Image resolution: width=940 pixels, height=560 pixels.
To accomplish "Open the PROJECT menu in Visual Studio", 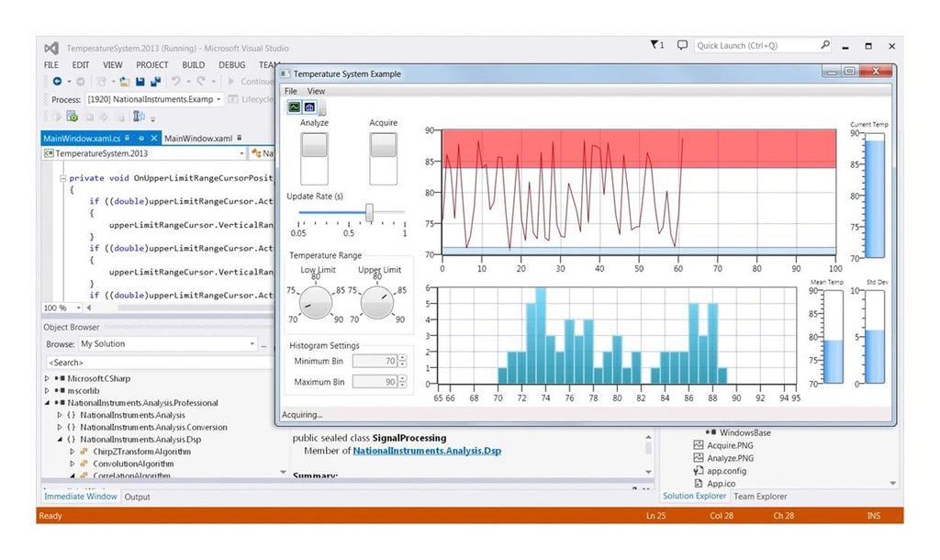I will 151,65.
